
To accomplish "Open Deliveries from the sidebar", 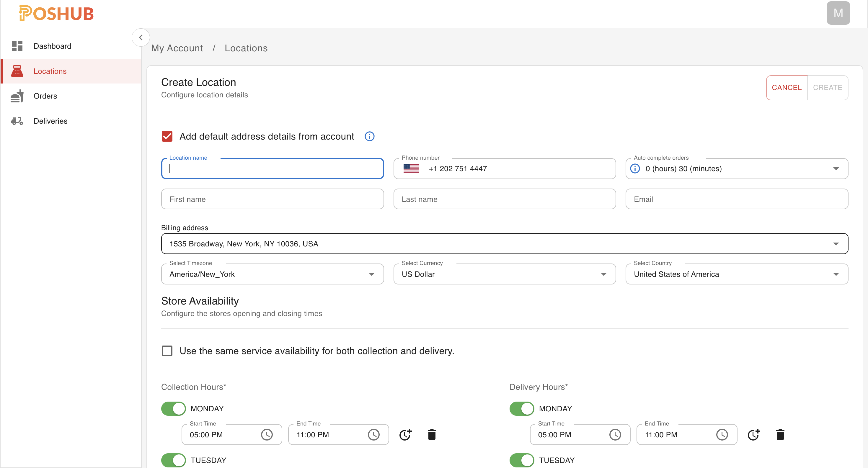I will click(x=50, y=121).
